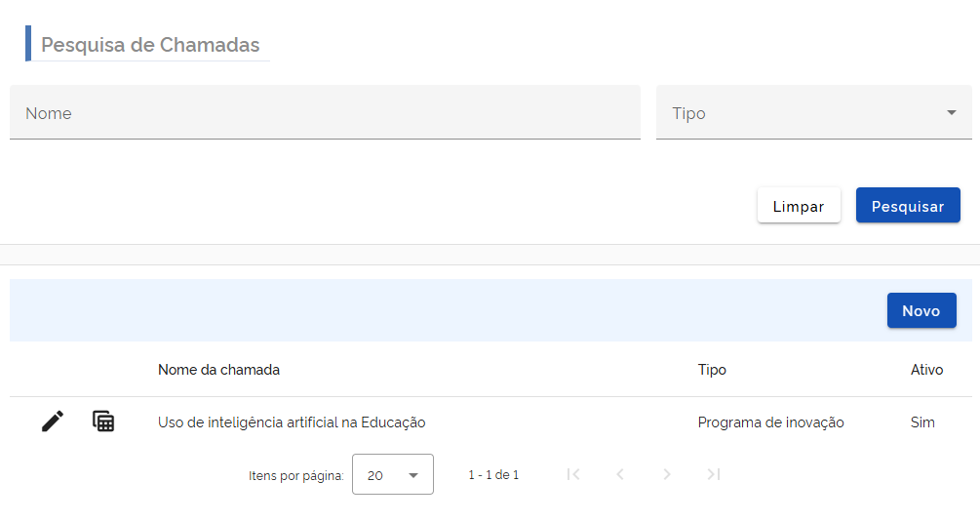Screen dimensions: 980x522
Task: Click the 'Sim' active status cell
Action: coord(921,422)
